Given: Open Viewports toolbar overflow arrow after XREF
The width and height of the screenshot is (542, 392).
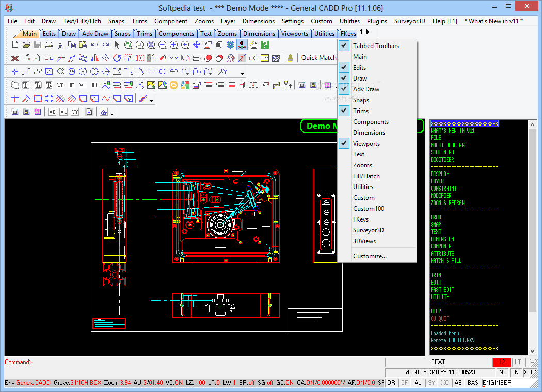Looking at the screenshot, I should coord(112,114).
